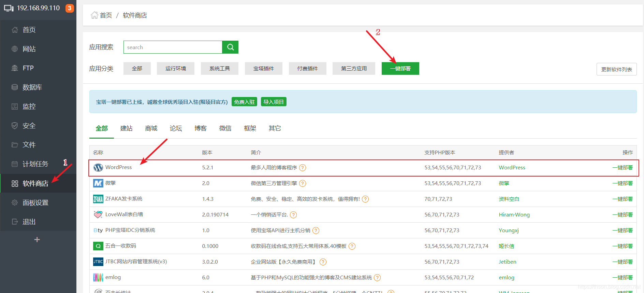Viewport: 644px width, 293px height.
Task: Open the Hiram·Wong provider link
Action: tap(514, 215)
